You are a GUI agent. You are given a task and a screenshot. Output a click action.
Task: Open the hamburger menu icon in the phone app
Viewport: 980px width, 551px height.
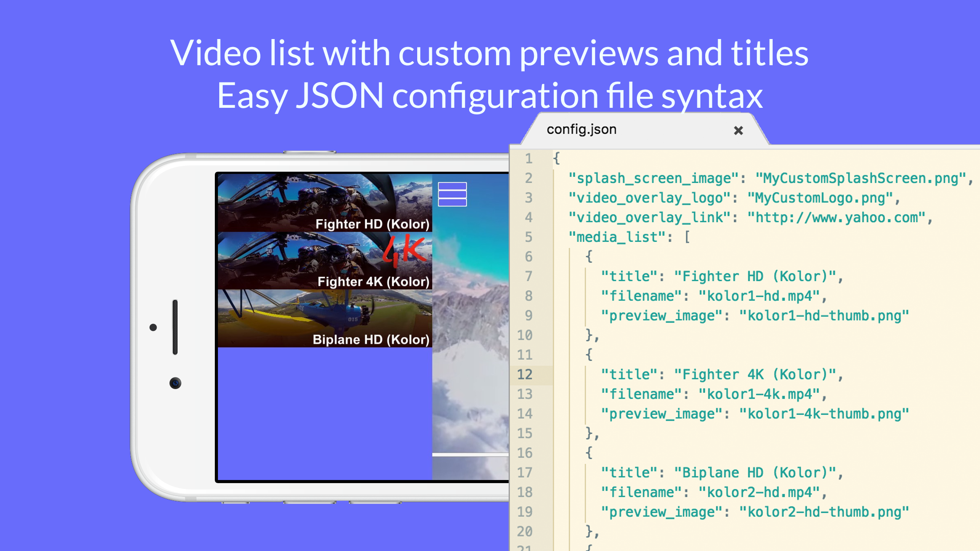pyautogui.click(x=452, y=194)
